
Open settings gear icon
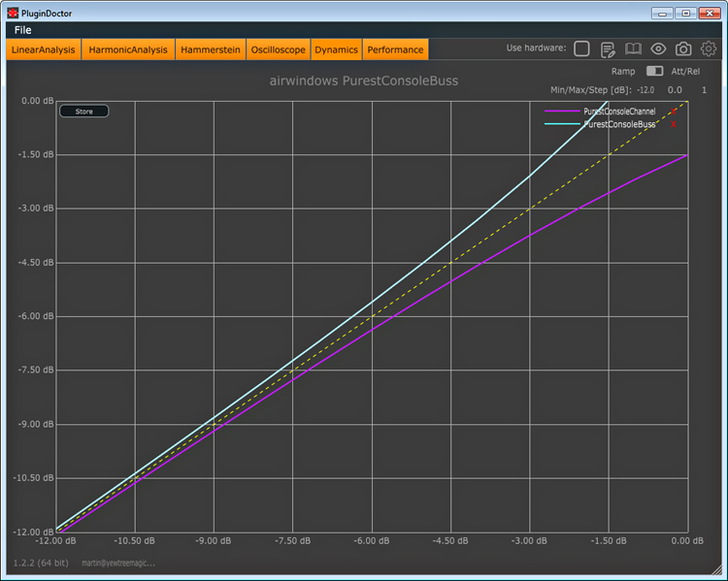(x=709, y=49)
